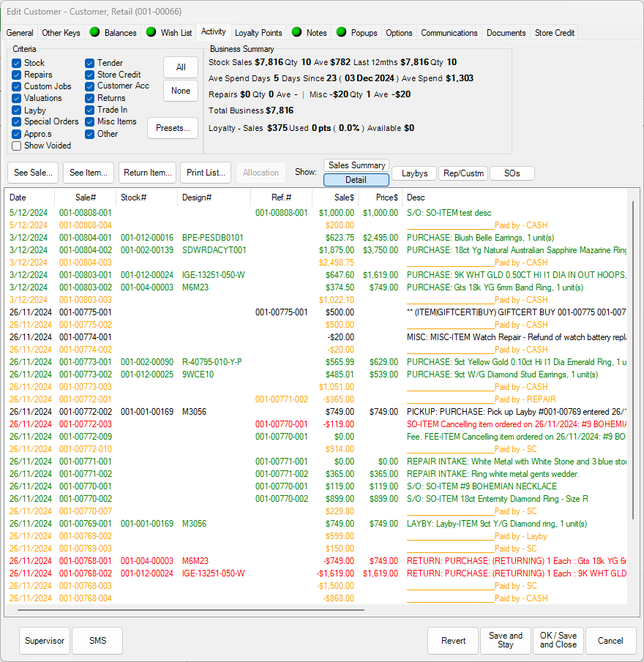Switch to the Loyalty Points tab
The width and height of the screenshot is (644, 662).
point(258,32)
